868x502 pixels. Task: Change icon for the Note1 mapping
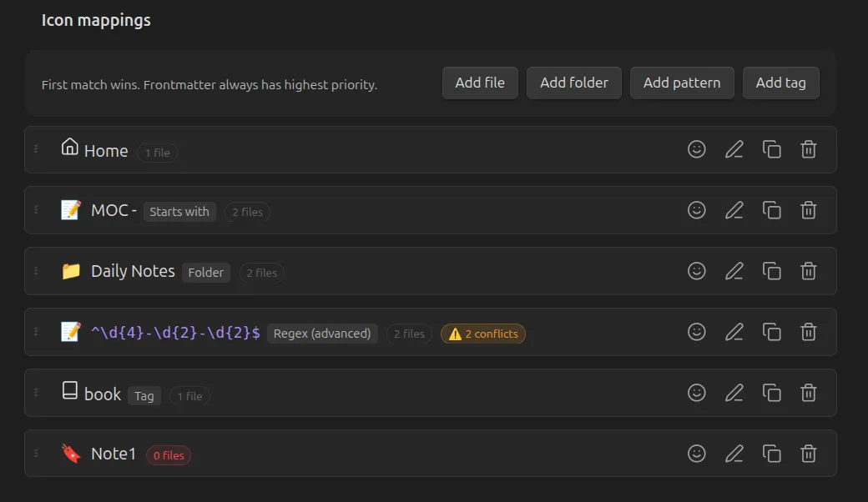point(696,454)
